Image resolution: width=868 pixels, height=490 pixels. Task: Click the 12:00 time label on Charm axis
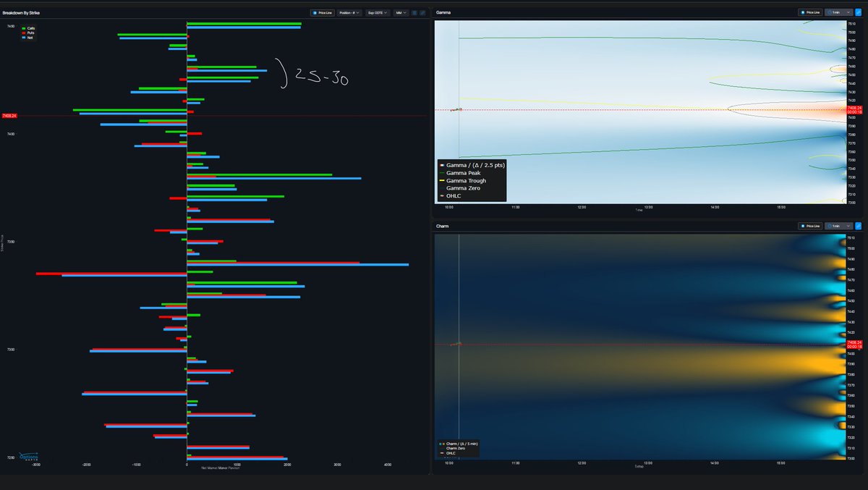click(582, 462)
